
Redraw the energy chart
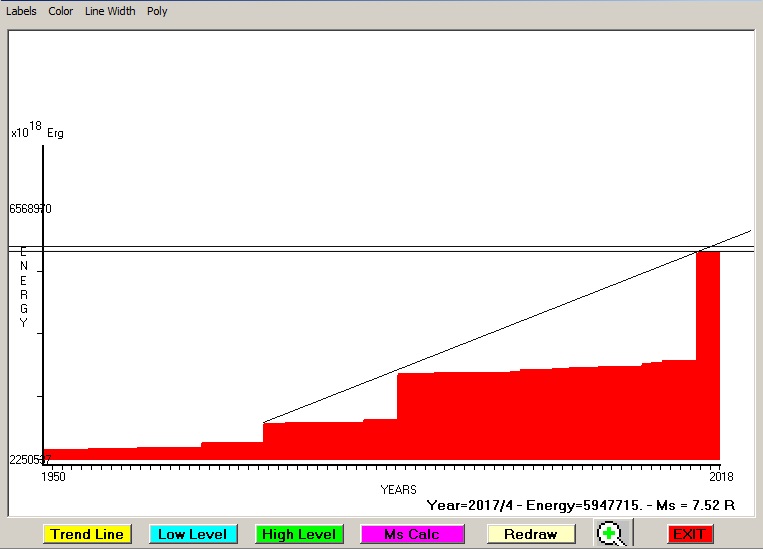[530, 534]
